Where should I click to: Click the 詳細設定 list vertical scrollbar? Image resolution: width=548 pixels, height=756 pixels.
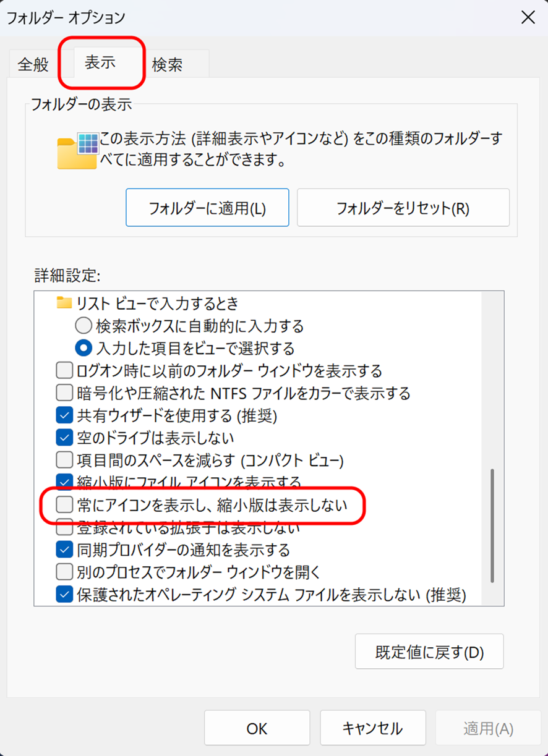coord(492,525)
